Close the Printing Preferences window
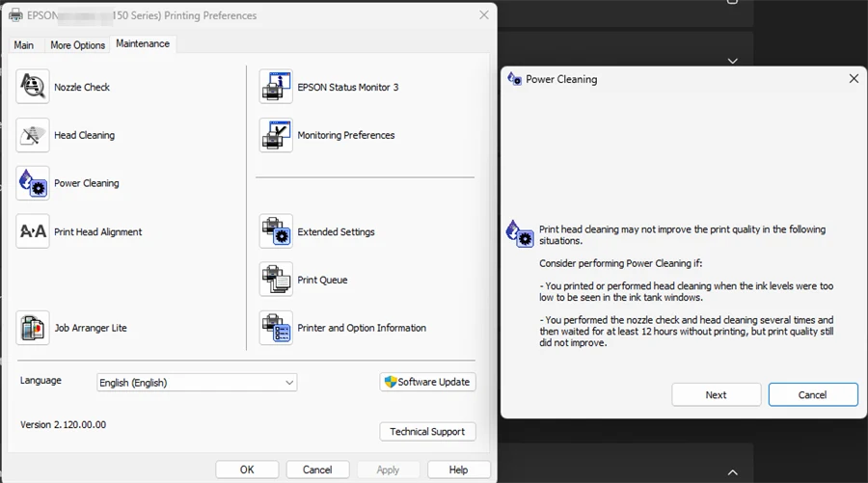This screenshot has height=483, width=868. 484,14
